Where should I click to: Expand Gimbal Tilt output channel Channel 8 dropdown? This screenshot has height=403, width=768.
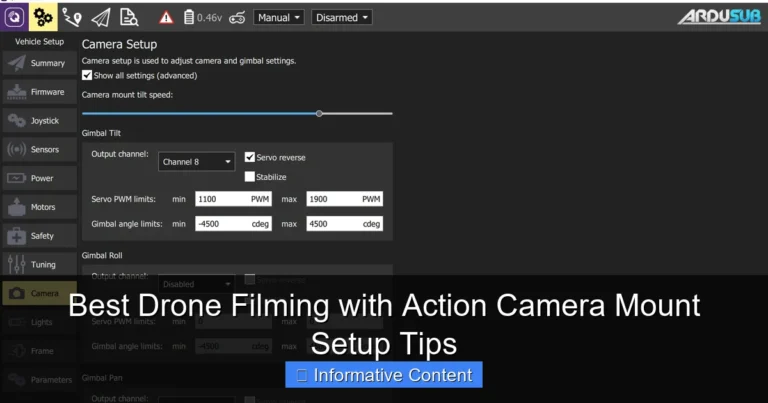(196, 162)
